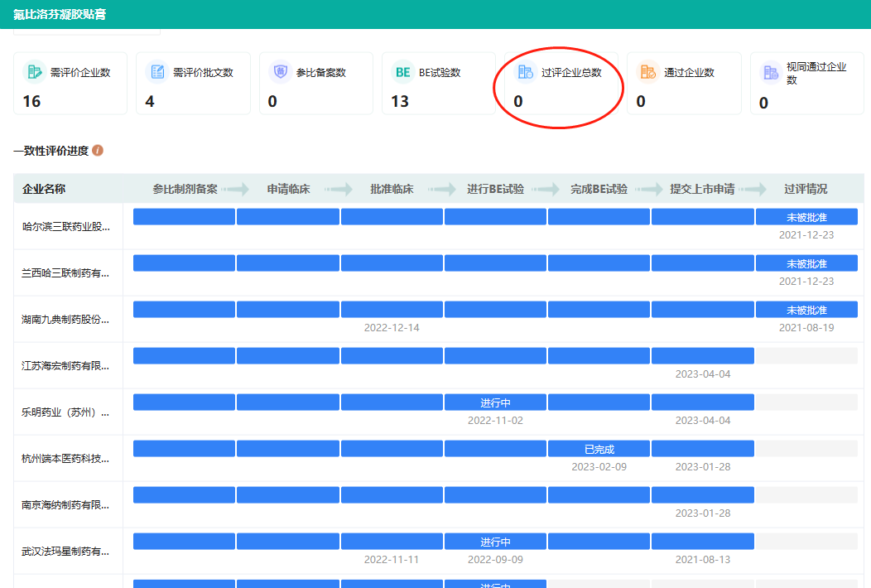Select company 杭州端本医药科技...

(65, 459)
